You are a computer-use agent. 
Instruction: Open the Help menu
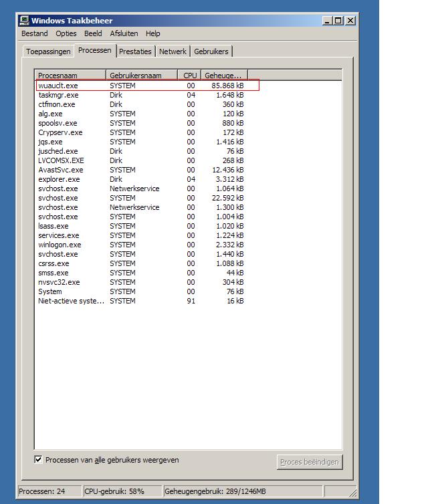coord(152,33)
